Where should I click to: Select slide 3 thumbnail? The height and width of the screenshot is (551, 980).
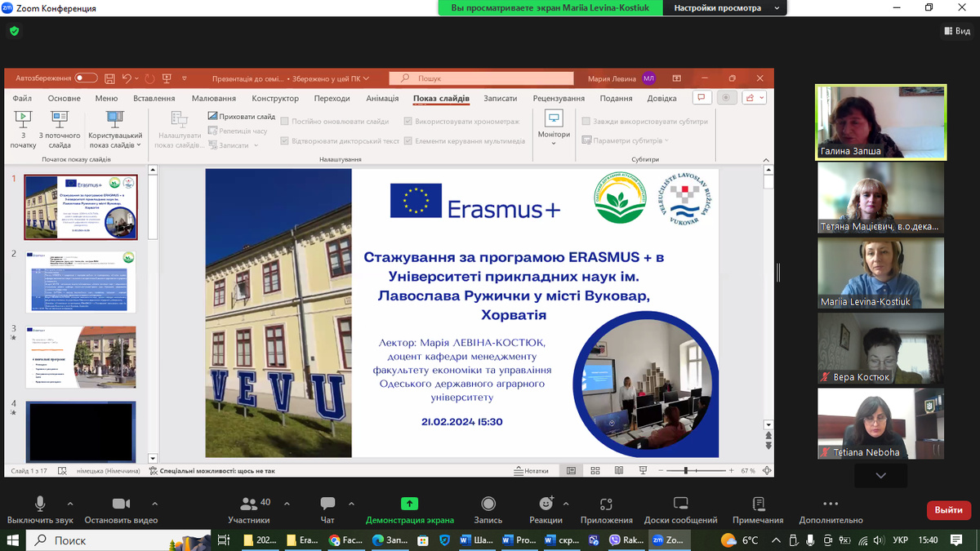pos(81,358)
